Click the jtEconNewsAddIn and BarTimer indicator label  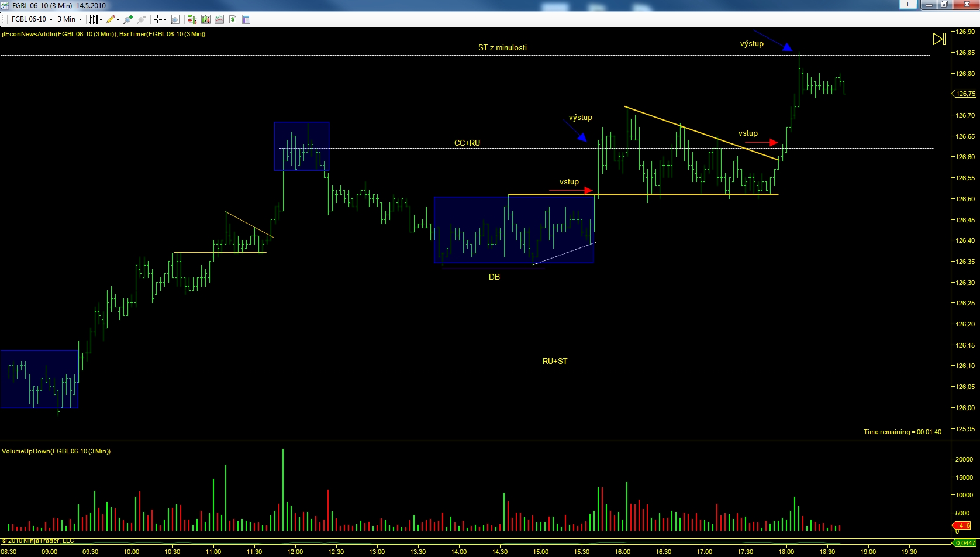(103, 34)
